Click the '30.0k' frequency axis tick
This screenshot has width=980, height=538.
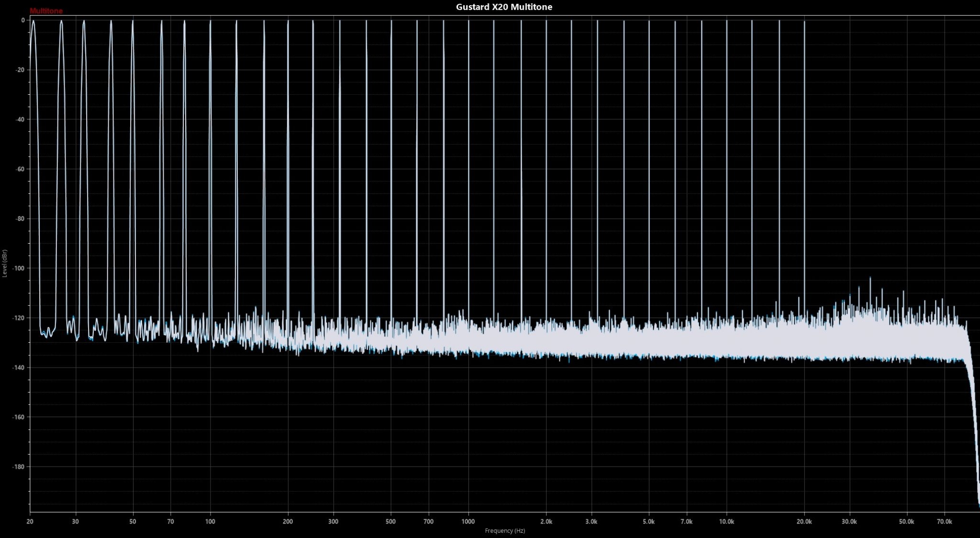[849, 522]
